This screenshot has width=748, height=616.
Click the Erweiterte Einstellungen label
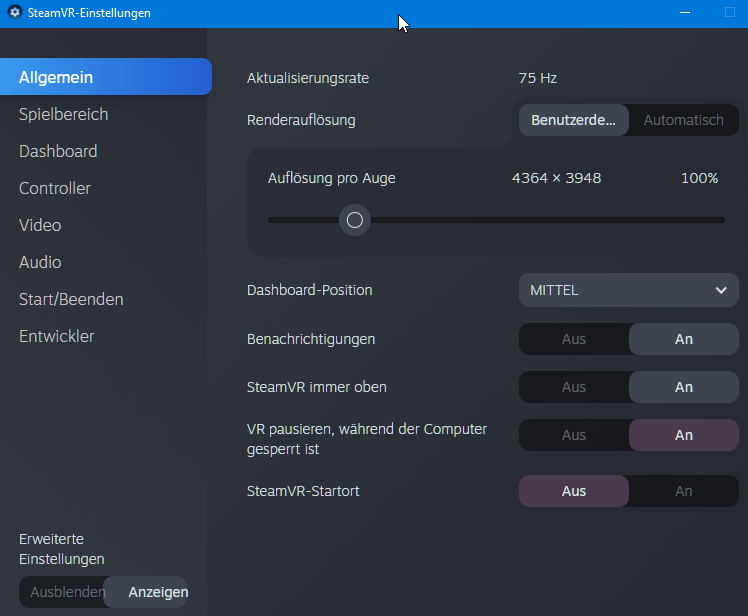62,549
